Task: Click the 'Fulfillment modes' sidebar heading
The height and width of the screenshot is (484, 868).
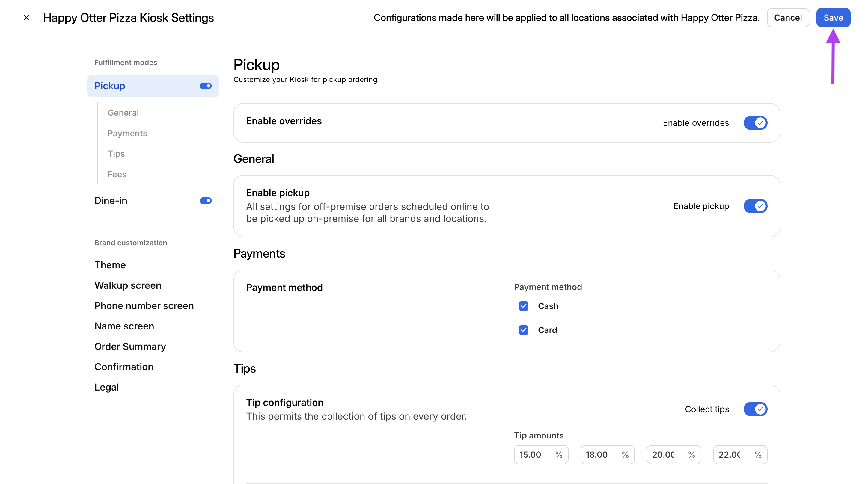Action: point(126,62)
